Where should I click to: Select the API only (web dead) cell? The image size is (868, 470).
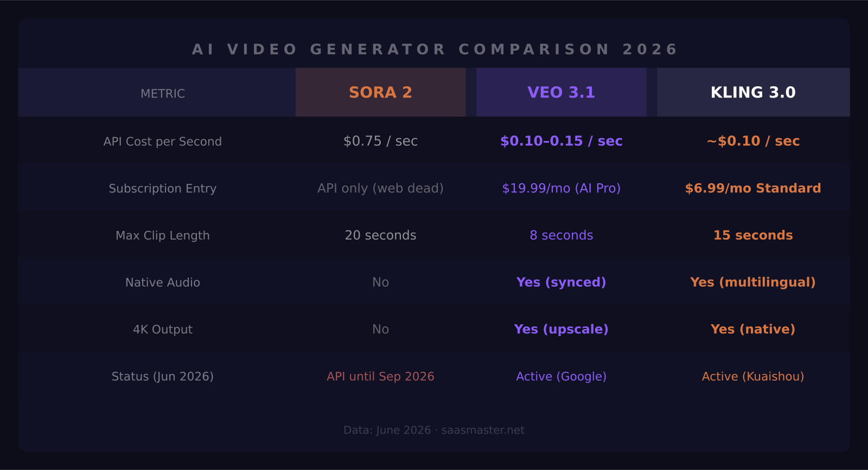click(x=380, y=188)
